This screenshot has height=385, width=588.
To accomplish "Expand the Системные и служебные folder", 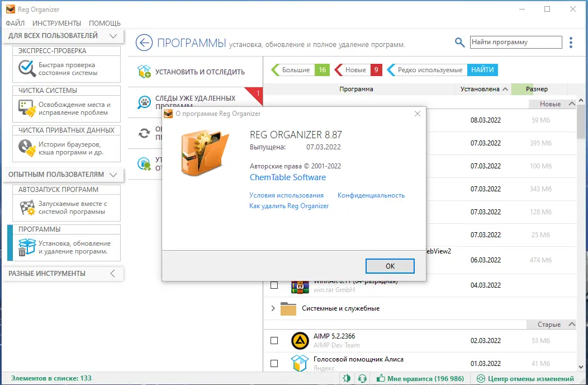I will (x=273, y=308).
